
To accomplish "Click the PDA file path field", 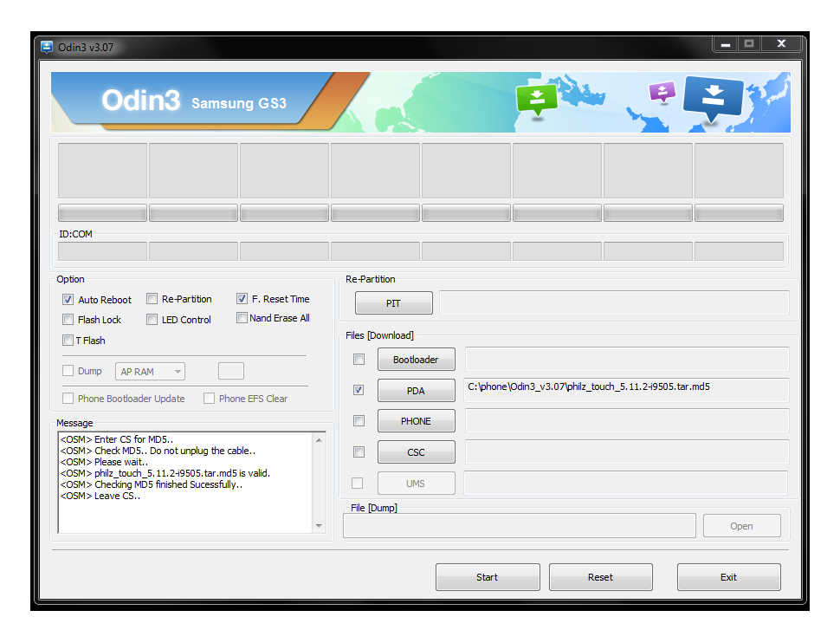I will (627, 390).
